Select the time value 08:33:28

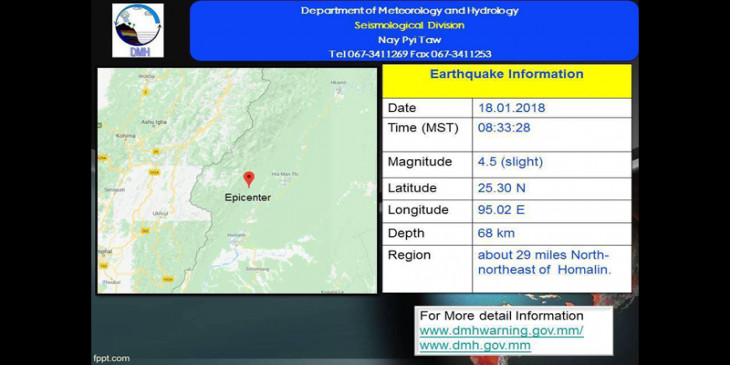[x=504, y=128]
